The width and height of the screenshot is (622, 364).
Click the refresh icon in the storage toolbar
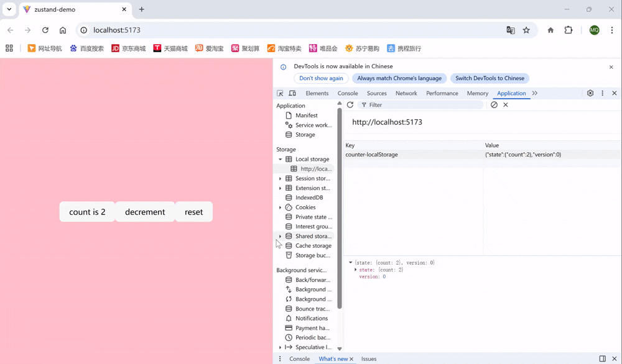click(350, 105)
